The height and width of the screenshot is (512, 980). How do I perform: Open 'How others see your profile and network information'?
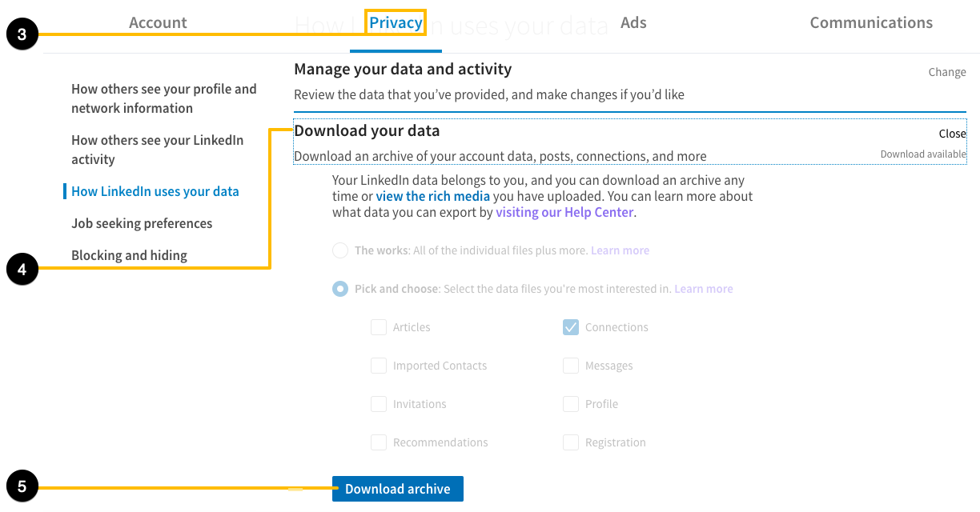point(163,98)
